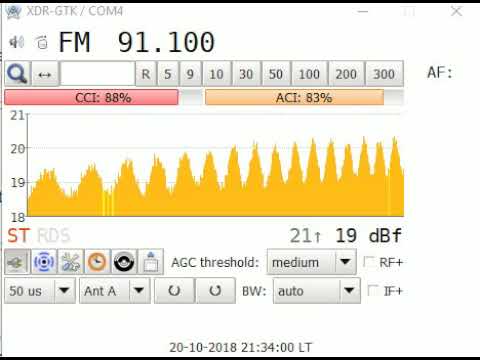The image size is (480, 360).
Task: Open the scheduler clock icon
Action: [97, 262]
